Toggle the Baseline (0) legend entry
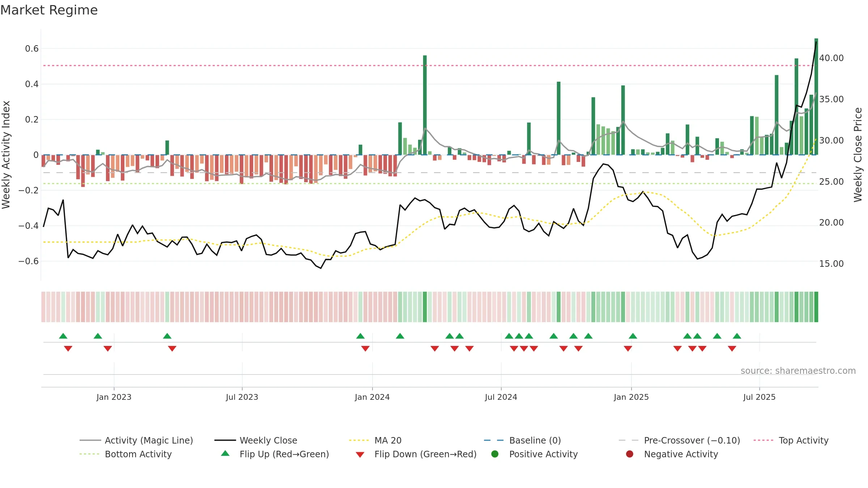Image resolution: width=868 pixels, height=488 pixels. (x=522, y=440)
